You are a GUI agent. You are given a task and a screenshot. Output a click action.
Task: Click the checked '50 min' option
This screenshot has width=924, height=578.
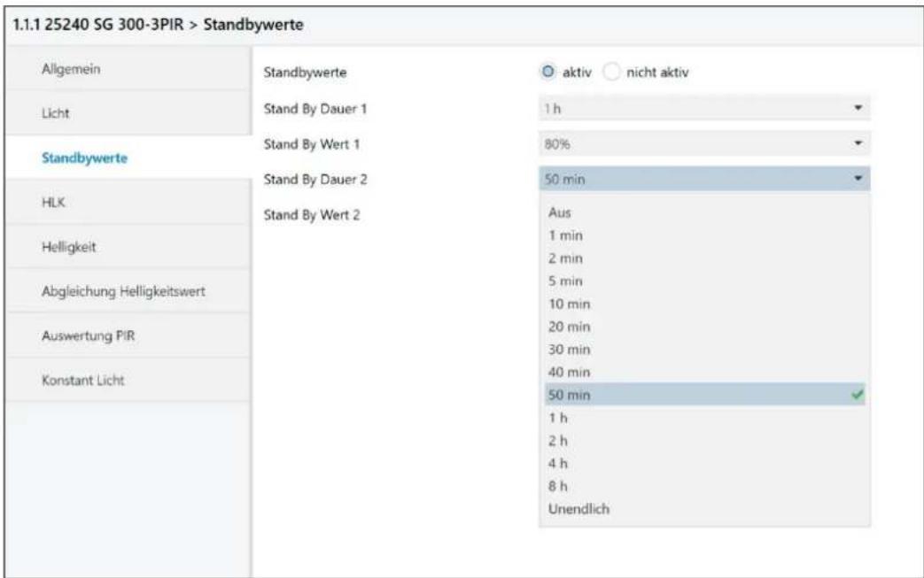[x=705, y=395]
